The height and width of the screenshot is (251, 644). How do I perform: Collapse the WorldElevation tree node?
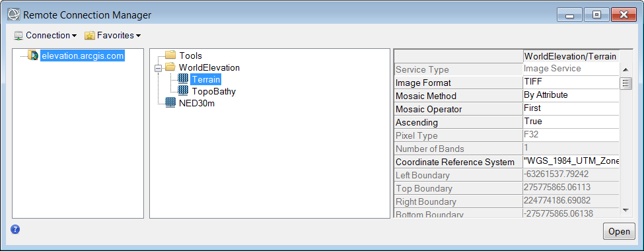point(158,69)
